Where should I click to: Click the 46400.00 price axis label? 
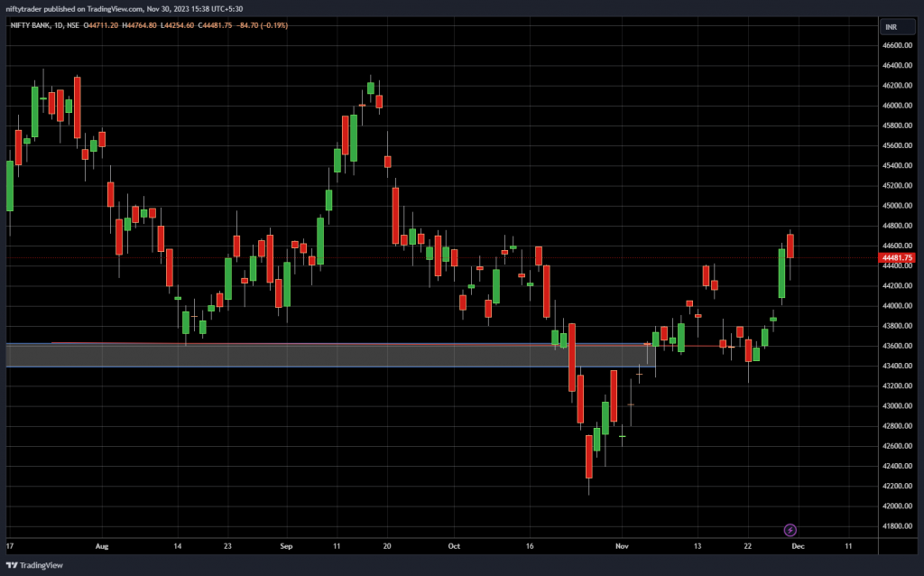point(897,65)
